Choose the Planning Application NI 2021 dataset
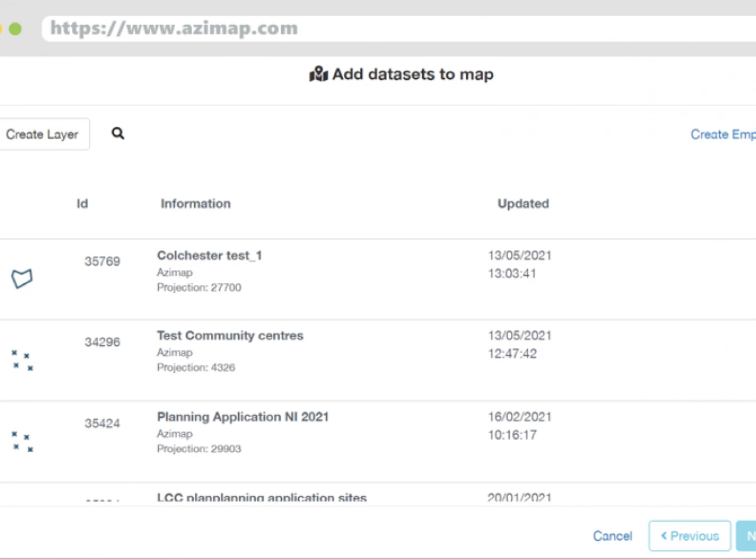This screenshot has height=559, width=756. tap(242, 417)
